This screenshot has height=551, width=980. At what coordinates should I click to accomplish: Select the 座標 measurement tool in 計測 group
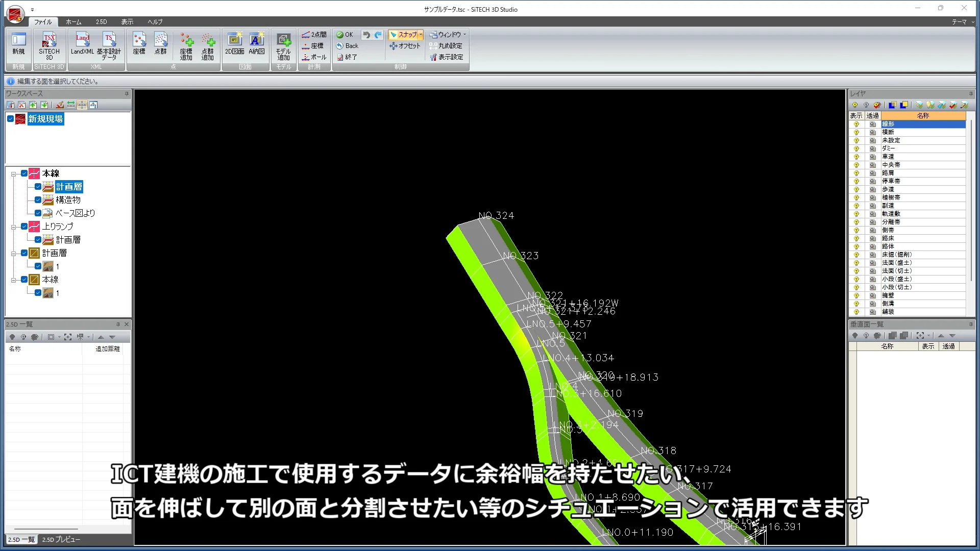point(312,46)
